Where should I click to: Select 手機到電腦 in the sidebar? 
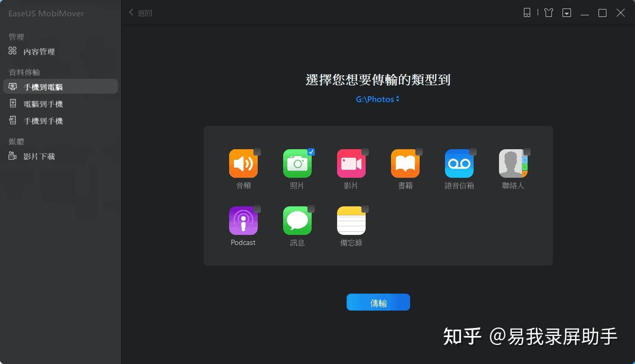60,87
